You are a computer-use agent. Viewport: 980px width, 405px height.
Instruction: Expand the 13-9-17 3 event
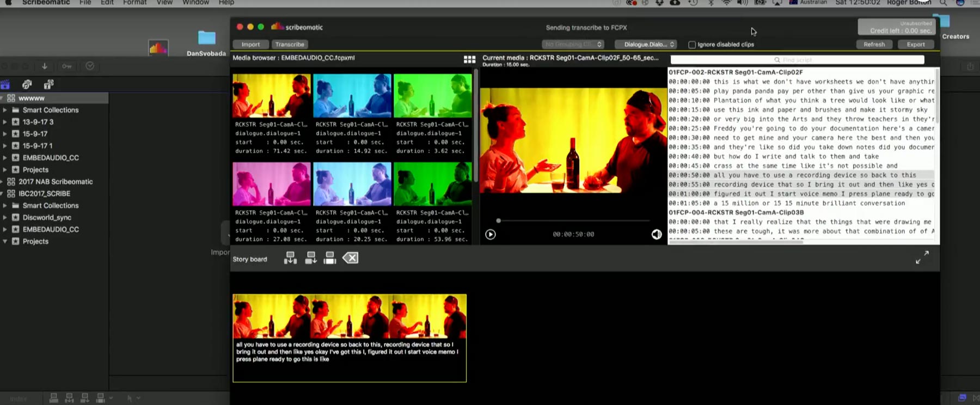(x=5, y=122)
